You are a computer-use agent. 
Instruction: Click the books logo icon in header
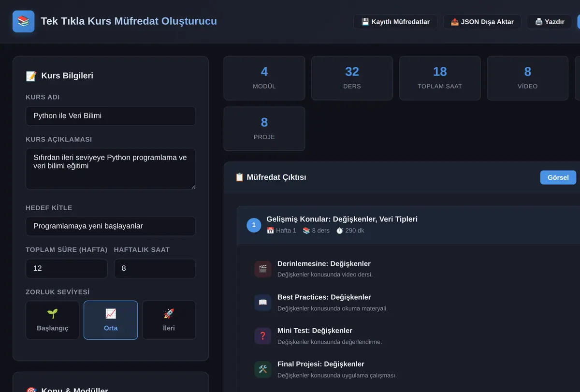pyautogui.click(x=23, y=21)
